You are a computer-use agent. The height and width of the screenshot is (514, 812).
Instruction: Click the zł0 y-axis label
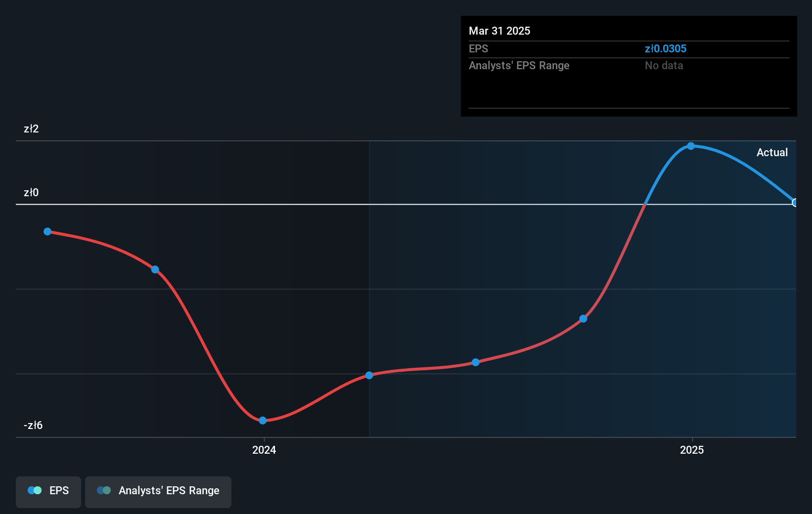31,192
